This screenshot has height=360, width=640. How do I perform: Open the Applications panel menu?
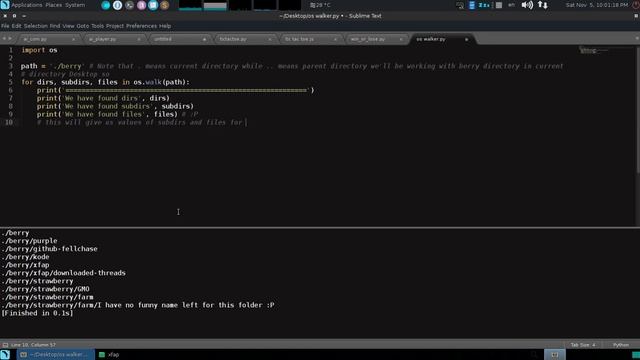coord(27,5)
